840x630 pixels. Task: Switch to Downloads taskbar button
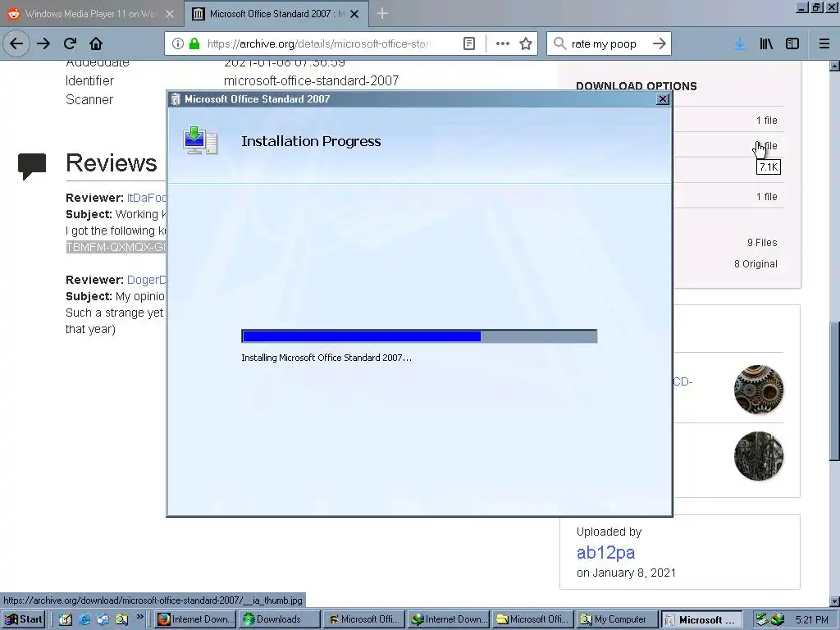279,619
